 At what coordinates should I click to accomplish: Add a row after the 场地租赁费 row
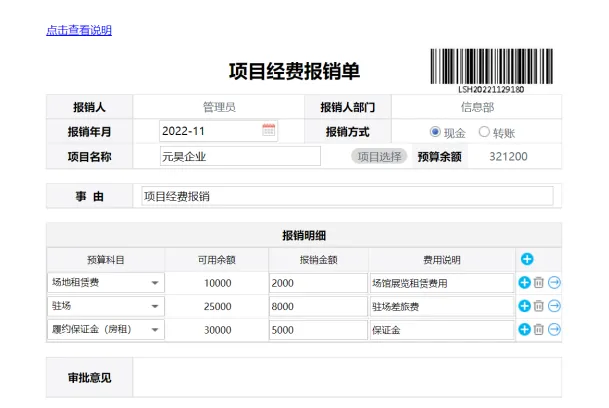[524, 283]
